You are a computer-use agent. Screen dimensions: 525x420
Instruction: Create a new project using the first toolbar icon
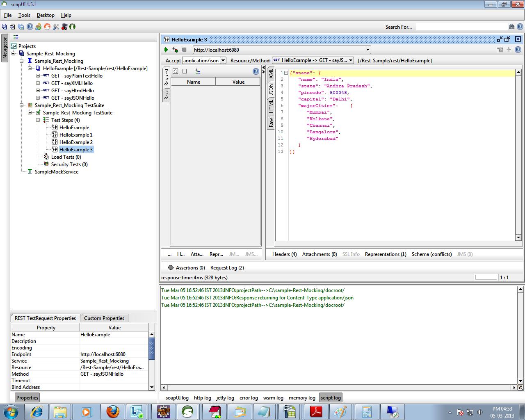pos(5,27)
